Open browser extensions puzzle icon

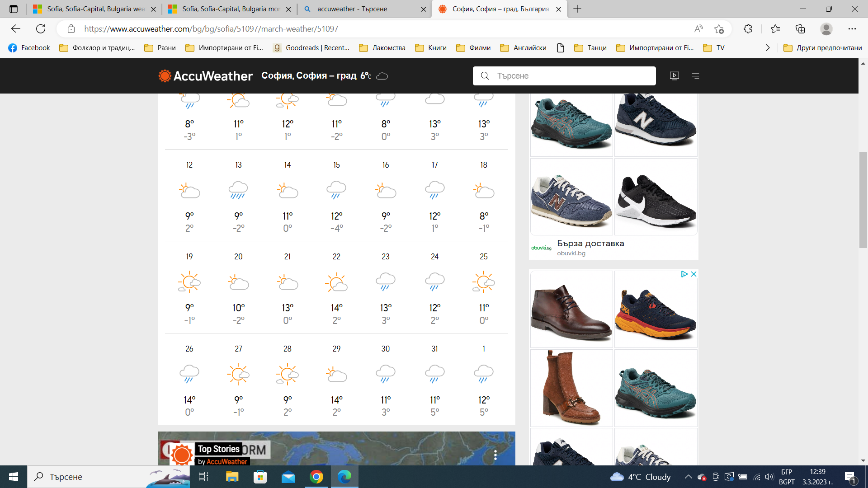pos(748,29)
